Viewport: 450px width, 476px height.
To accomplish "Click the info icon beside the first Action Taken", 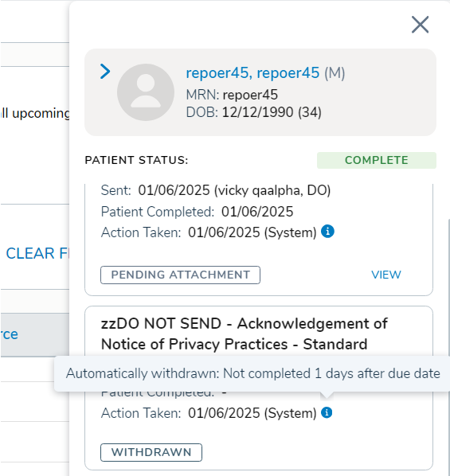I will click(x=327, y=232).
